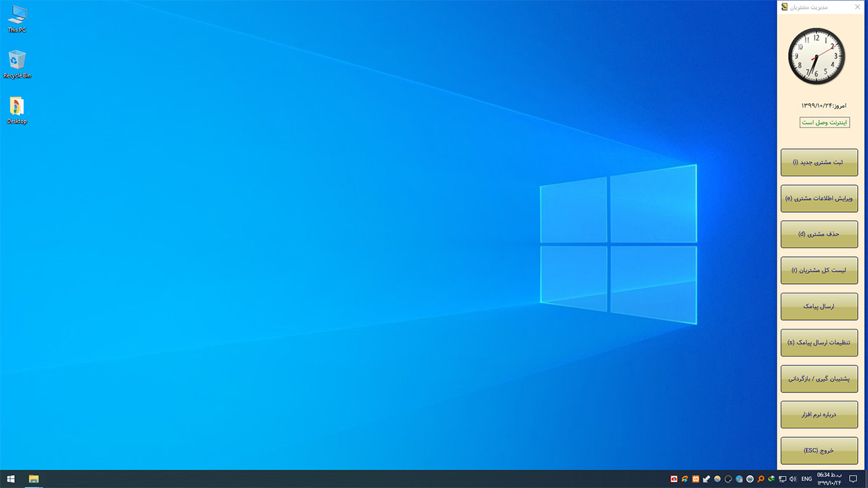This screenshot has height=488, width=868.
Task: Open Action Center notifications icon
Action: point(853,479)
